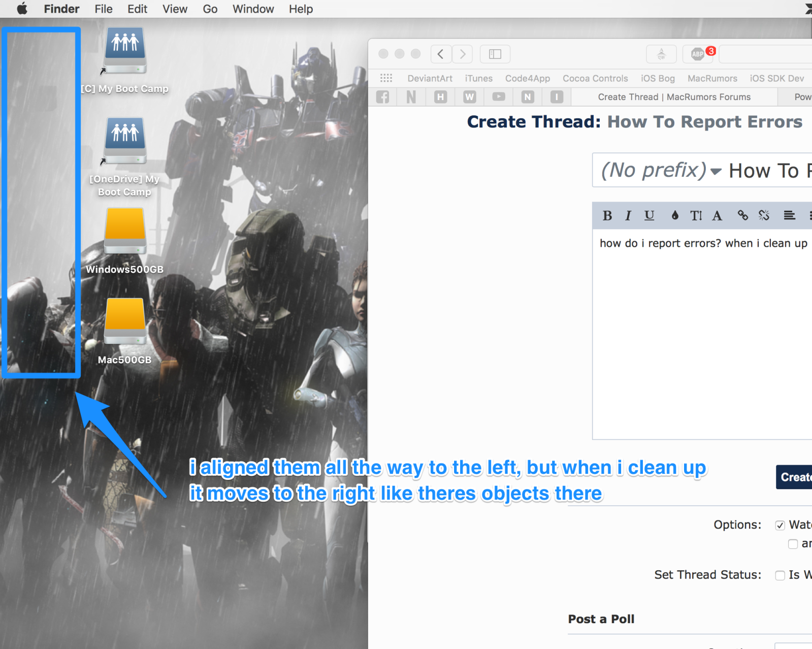Toggle the unchecked checkbox below Watch

click(x=793, y=544)
